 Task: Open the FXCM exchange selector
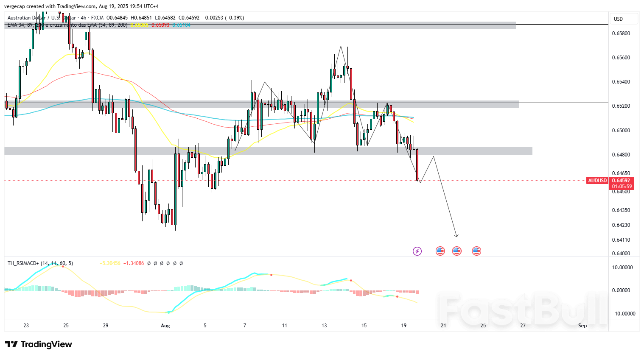tap(96, 18)
